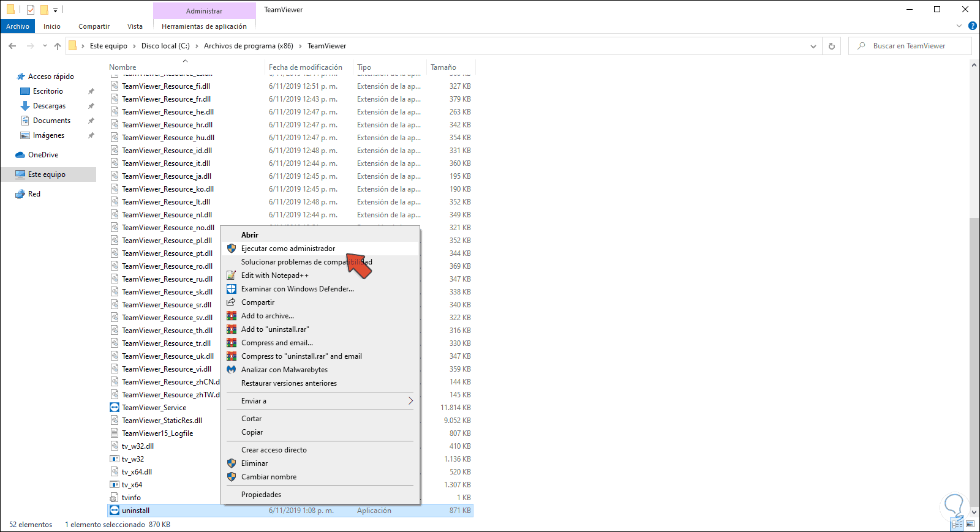Click the Forward navigation arrow

coord(30,46)
